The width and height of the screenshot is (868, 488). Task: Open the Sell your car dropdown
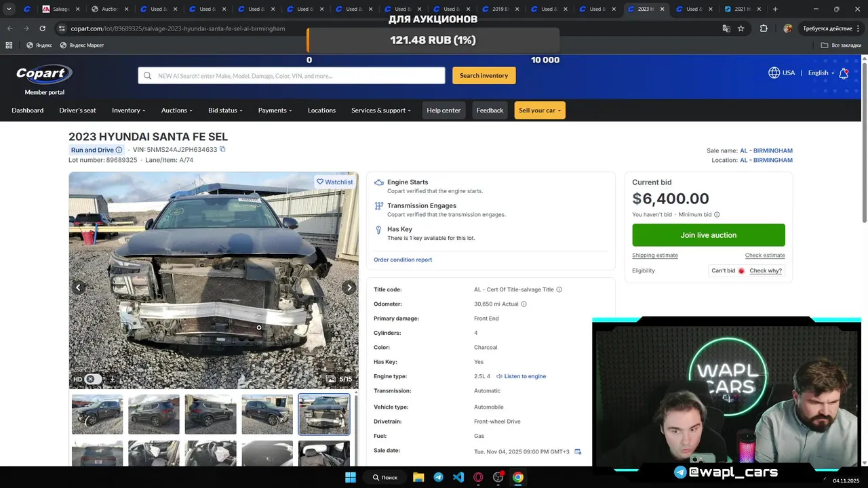(540, 110)
